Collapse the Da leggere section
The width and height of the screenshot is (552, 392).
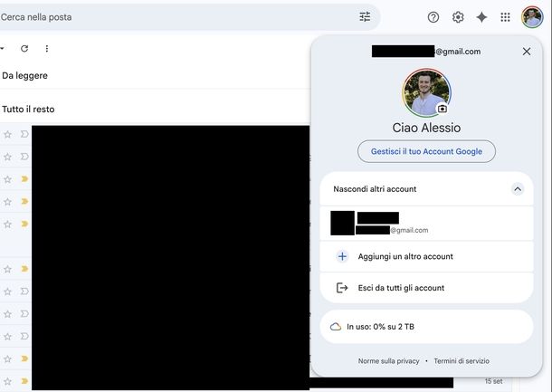point(25,76)
